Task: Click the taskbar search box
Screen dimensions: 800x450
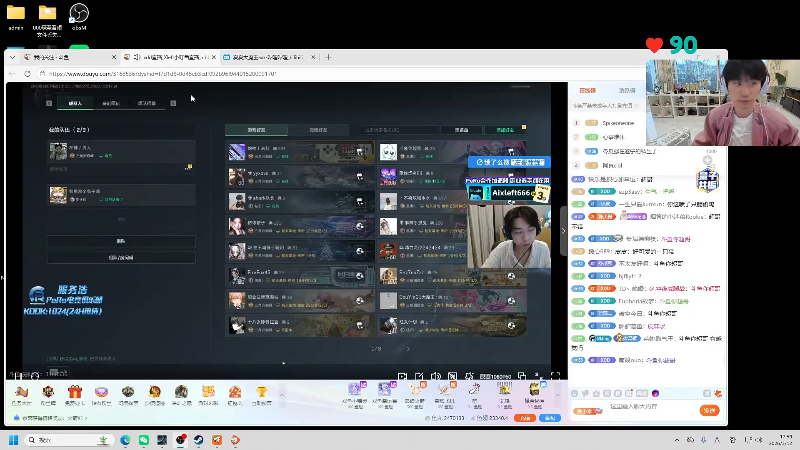Action: (69, 440)
